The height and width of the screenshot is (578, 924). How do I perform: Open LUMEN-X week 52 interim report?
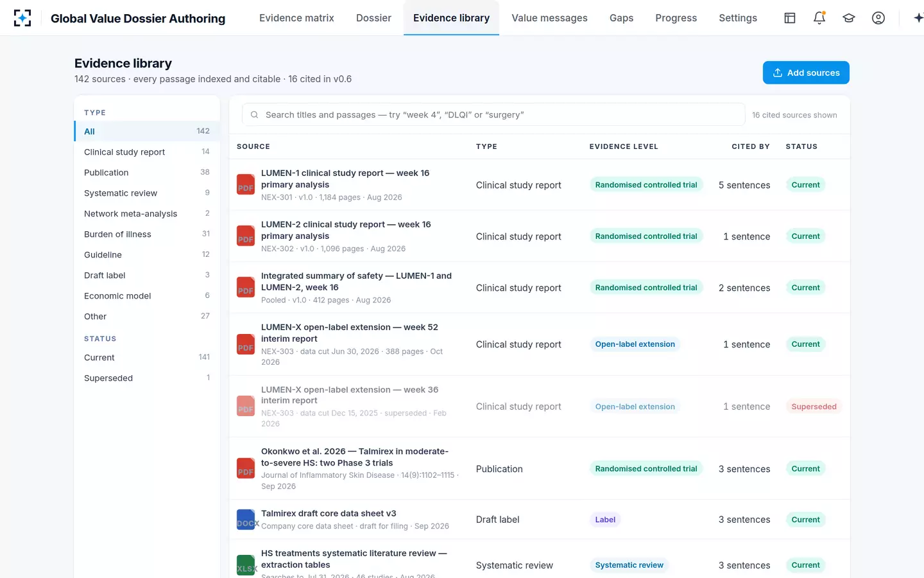pos(350,333)
